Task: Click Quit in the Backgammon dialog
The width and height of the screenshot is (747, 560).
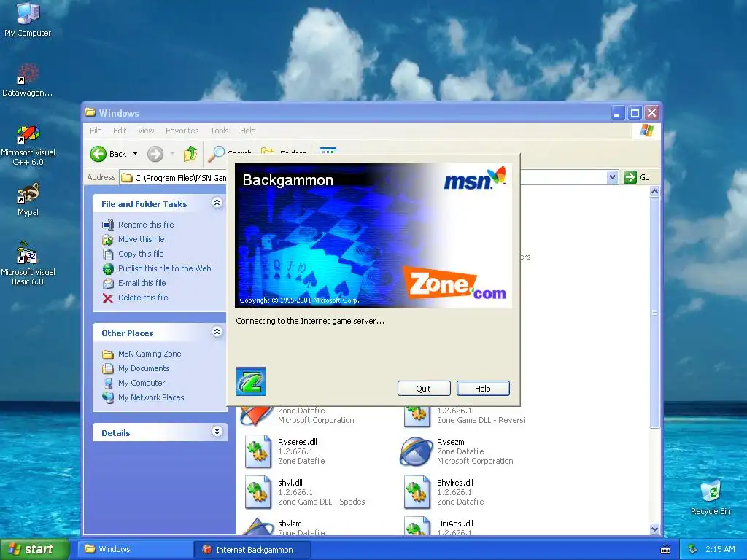Action: (x=424, y=389)
